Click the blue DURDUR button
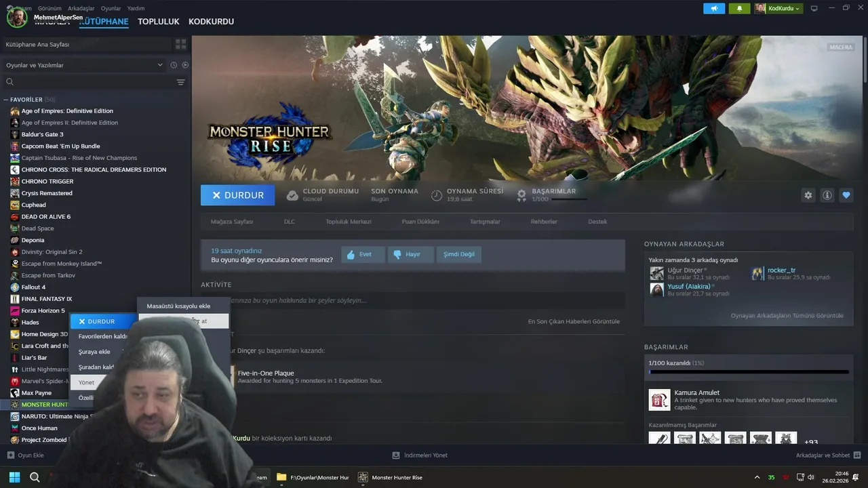This screenshot has height=488, width=868. tap(237, 195)
